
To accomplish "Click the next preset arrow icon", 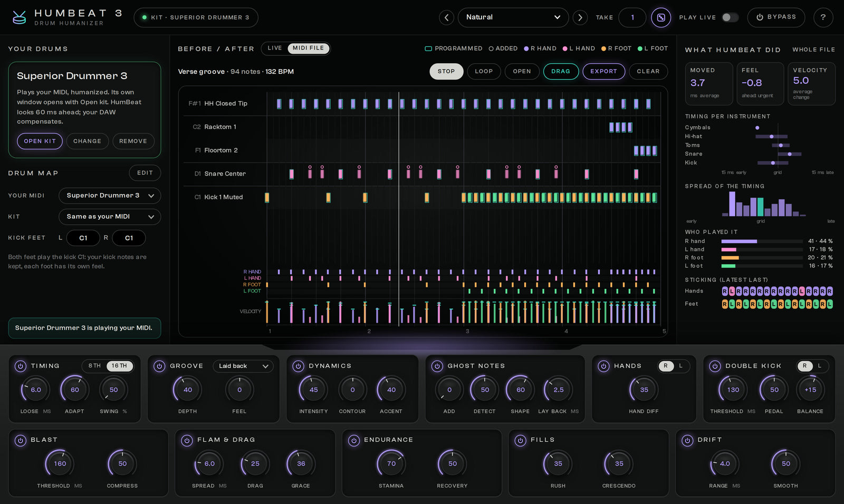I will [x=580, y=17].
